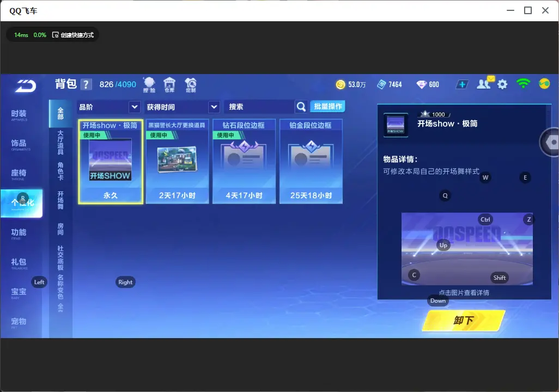Click the Right key overlay button
This screenshot has height=392, width=559.
(x=125, y=282)
